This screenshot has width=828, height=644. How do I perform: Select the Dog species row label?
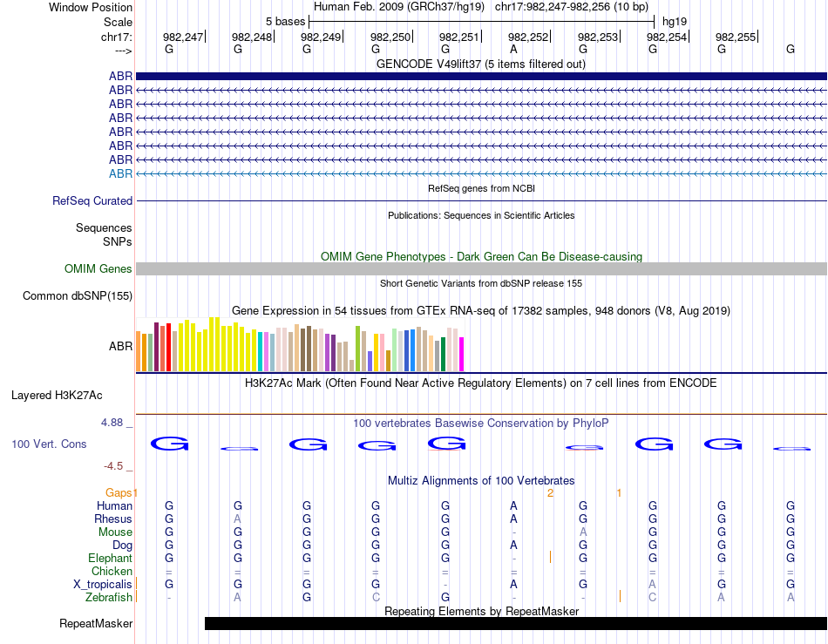122,546
